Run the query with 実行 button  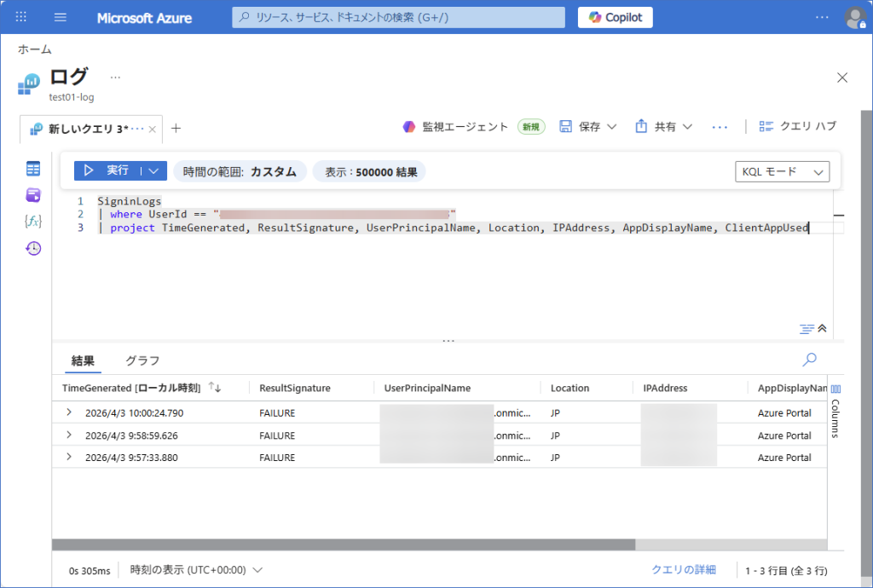tap(107, 170)
